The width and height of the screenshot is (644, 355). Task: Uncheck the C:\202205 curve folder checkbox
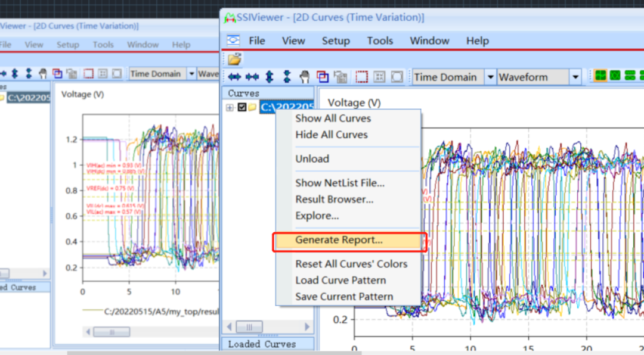242,108
